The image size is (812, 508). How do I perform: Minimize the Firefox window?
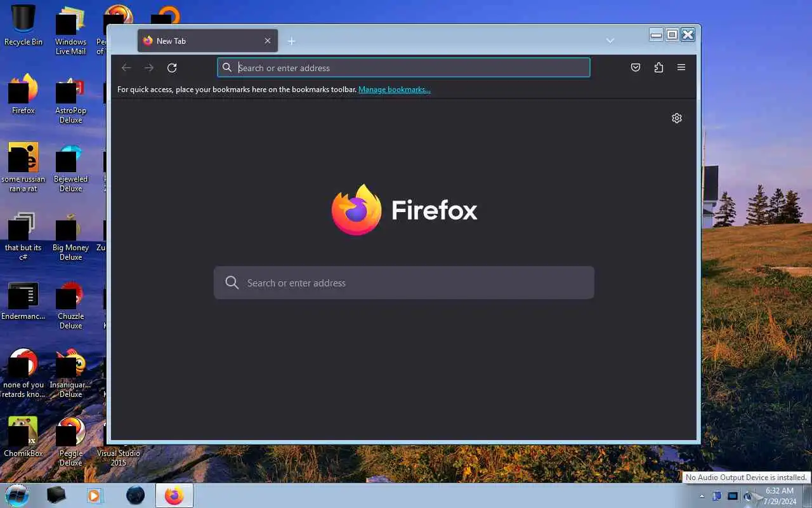pyautogui.click(x=656, y=35)
